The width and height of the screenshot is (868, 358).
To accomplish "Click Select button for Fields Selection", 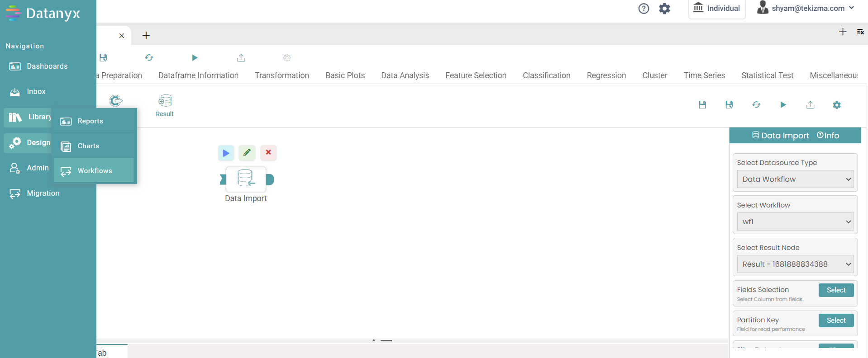I will [x=836, y=290].
